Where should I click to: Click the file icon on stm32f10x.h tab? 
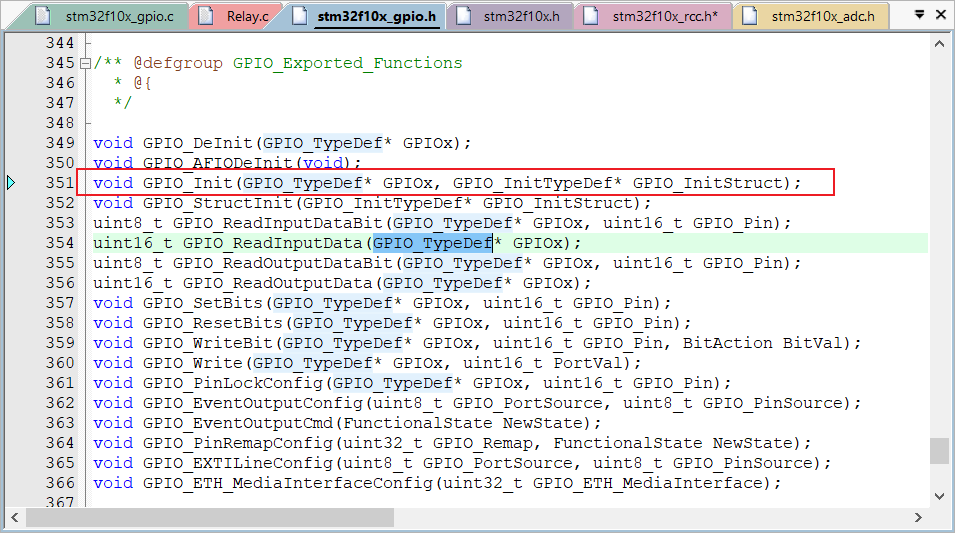click(x=463, y=16)
